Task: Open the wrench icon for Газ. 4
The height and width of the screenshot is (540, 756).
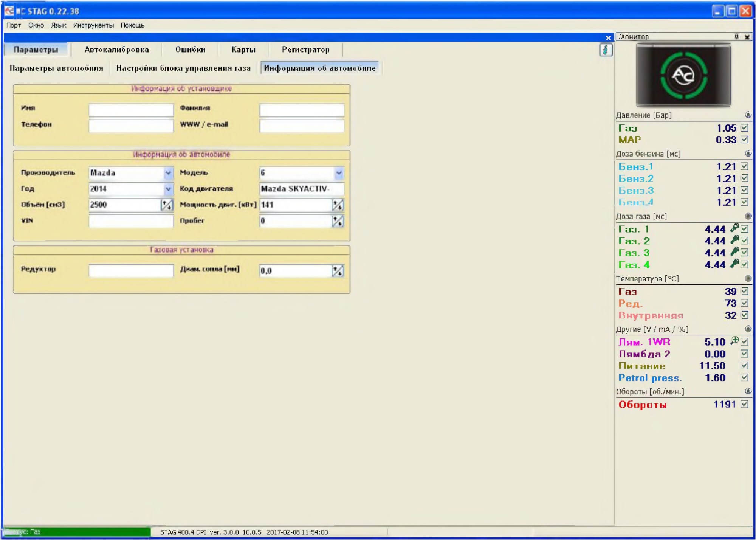Action: (734, 264)
